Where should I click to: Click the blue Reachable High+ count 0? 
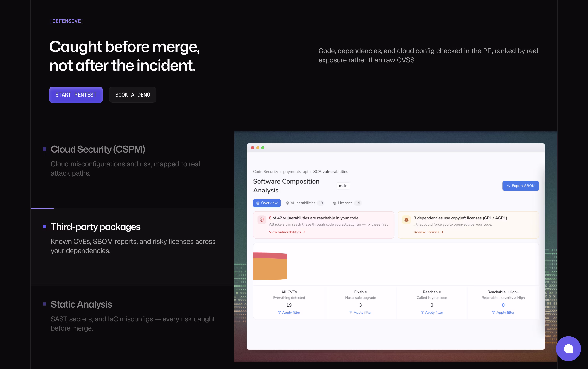pyautogui.click(x=503, y=305)
